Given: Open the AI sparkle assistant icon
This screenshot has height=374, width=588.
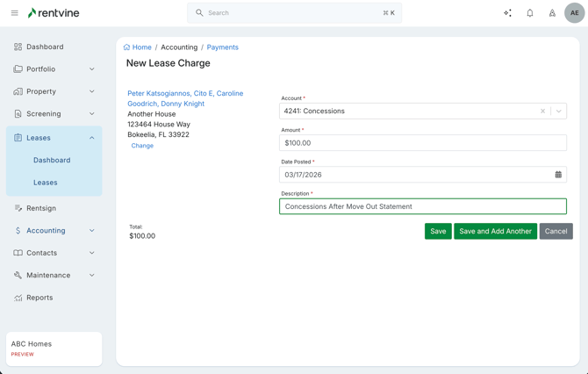Looking at the screenshot, I should 507,13.
